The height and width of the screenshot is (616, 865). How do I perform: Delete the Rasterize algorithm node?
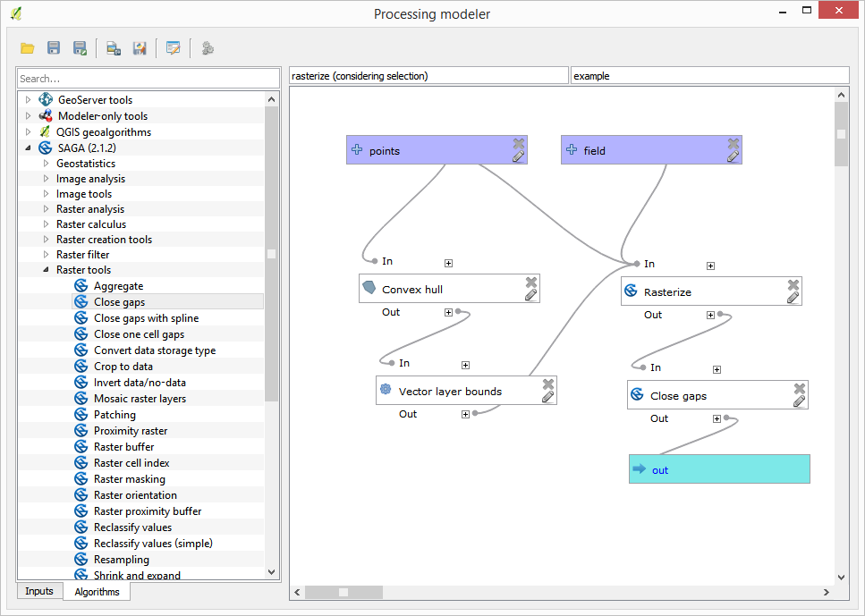click(793, 284)
